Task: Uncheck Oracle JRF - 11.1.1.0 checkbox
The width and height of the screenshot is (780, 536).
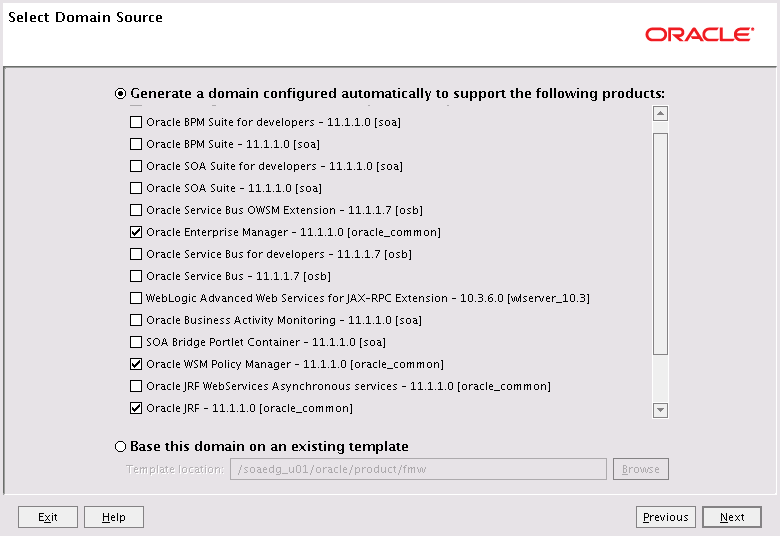Action: (x=136, y=408)
